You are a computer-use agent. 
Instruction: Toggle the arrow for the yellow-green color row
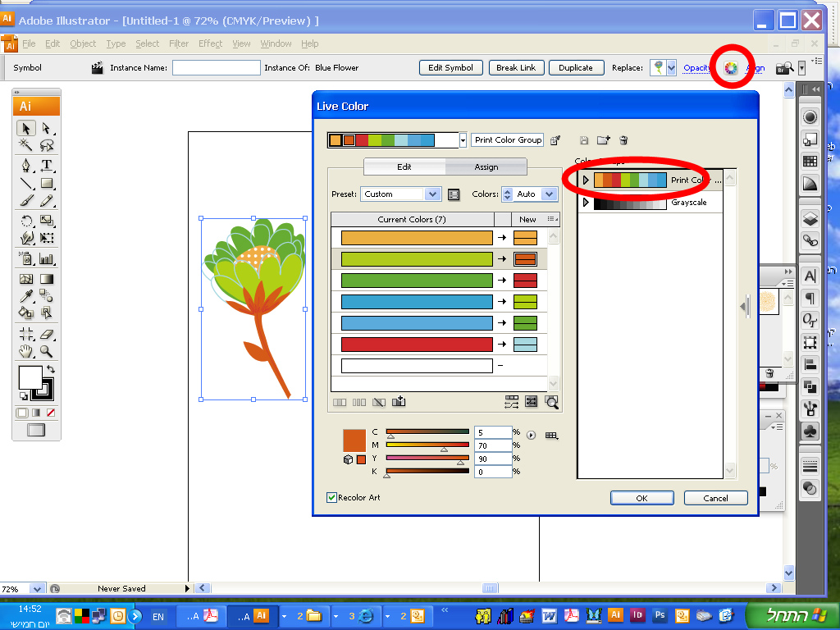click(x=502, y=258)
